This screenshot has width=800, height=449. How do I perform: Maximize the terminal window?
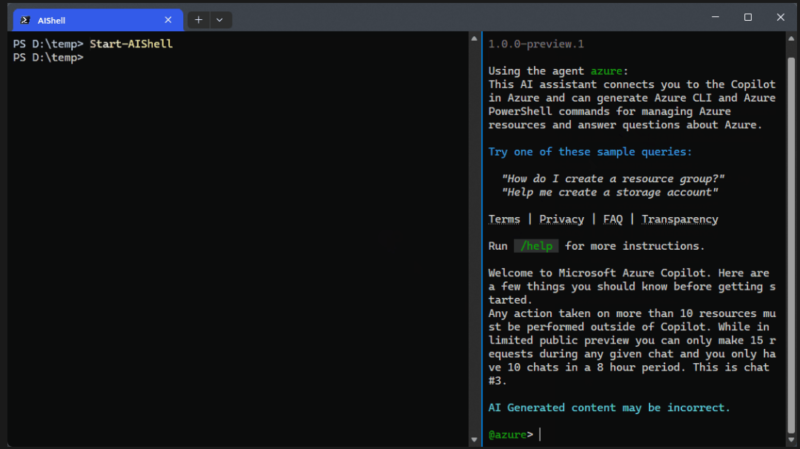click(747, 17)
